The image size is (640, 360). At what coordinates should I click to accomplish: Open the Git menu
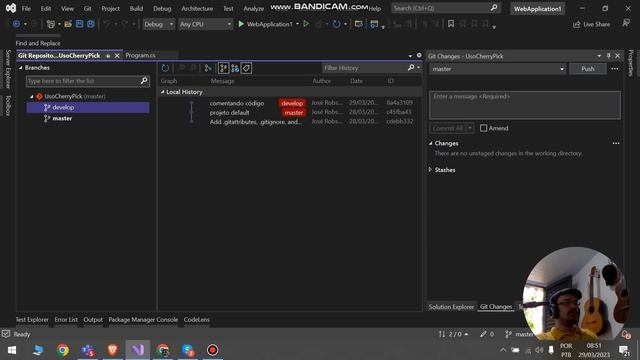click(87, 8)
